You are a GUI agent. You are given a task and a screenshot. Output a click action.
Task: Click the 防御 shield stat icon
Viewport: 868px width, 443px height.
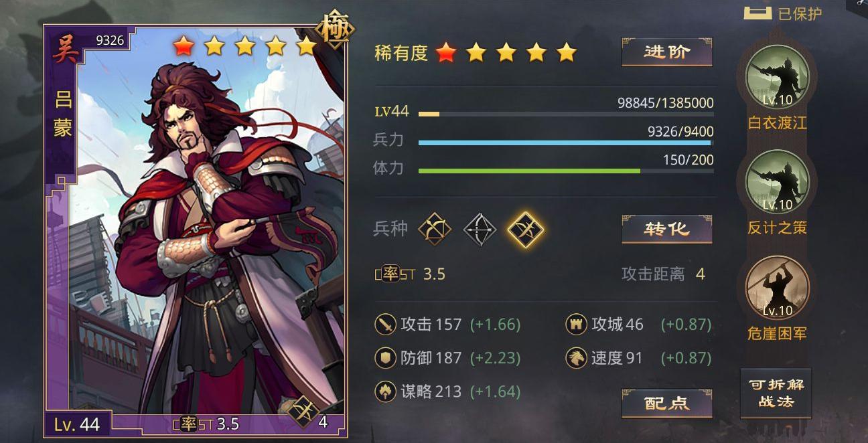385,358
